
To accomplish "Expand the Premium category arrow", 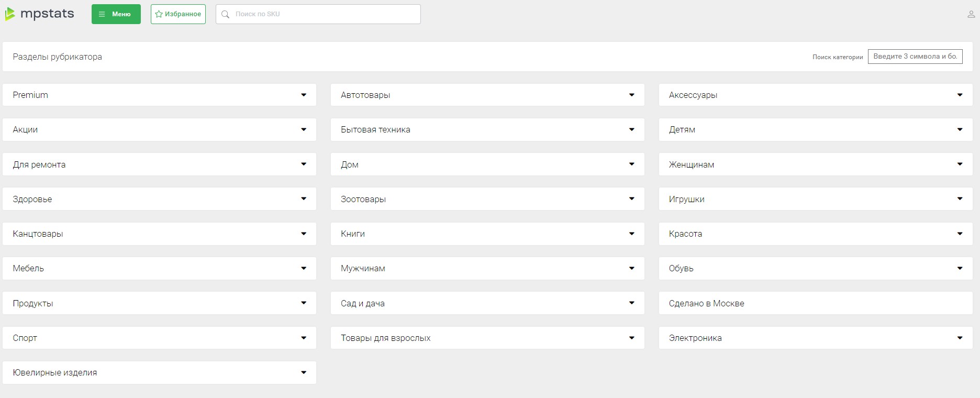I will click(304, 95).
